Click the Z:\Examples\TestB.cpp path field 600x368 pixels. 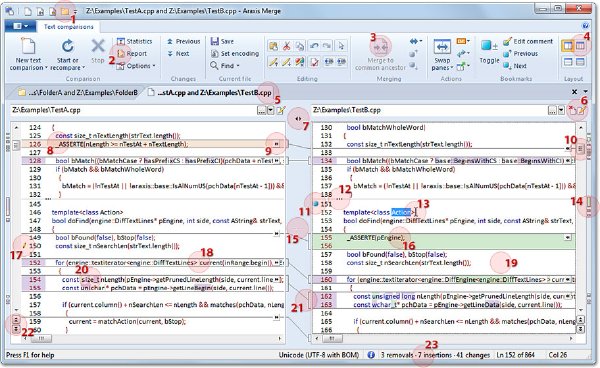(429, 110)
